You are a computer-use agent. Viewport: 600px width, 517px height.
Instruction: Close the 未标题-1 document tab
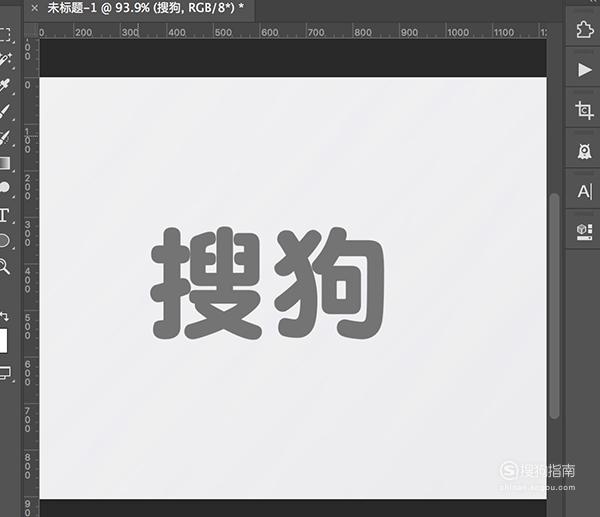34,8
